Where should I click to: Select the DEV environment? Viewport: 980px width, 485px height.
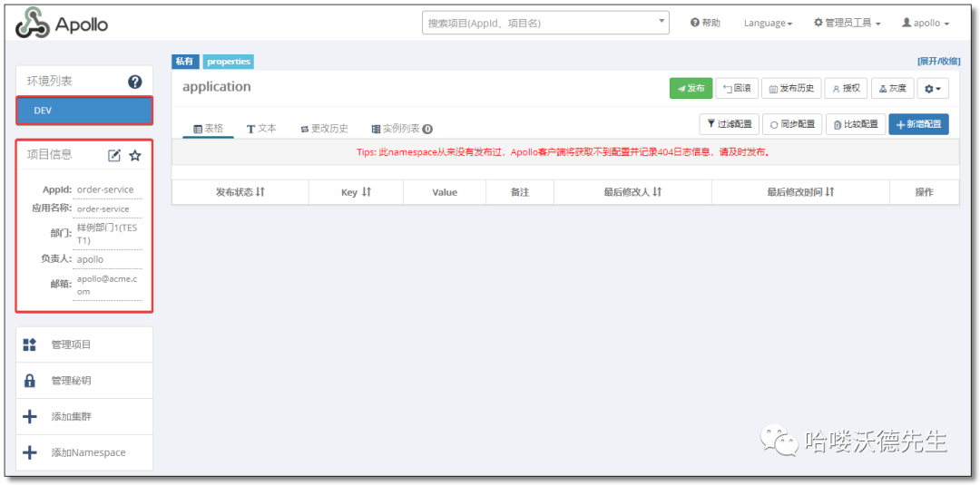[83, 111]
